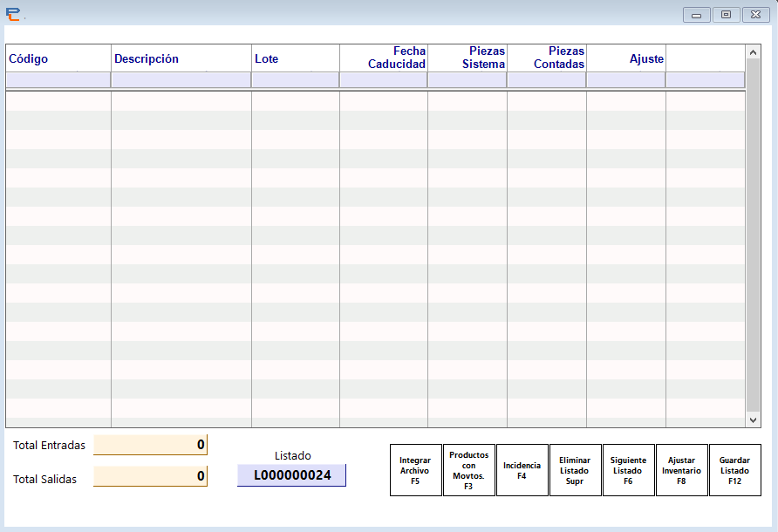Screen dimensions: 778x532
Task: Click the Lote filter field
Action: (x=295, y=80)
